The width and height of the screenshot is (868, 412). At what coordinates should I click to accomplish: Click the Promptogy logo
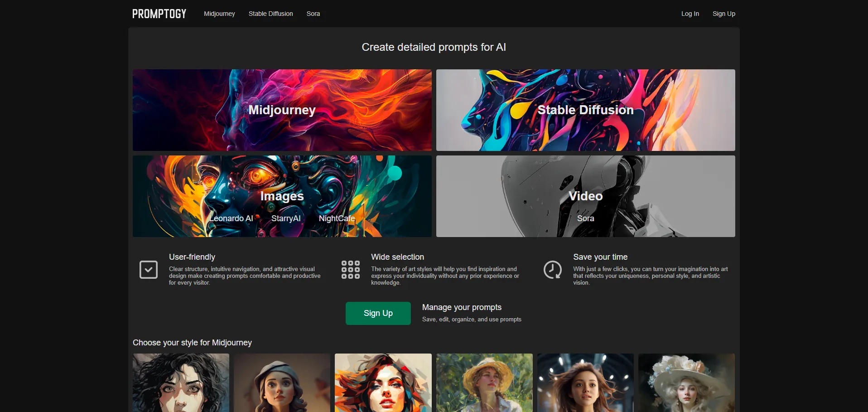pos(159,14)
